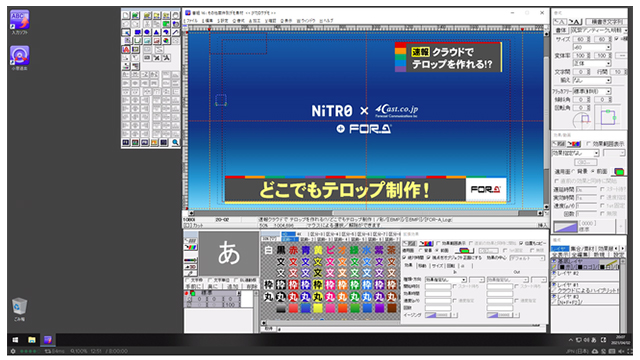Screen dimensions: 640x360
Task: Open the ヘルプ menu
Action: [x=327, y=20]
